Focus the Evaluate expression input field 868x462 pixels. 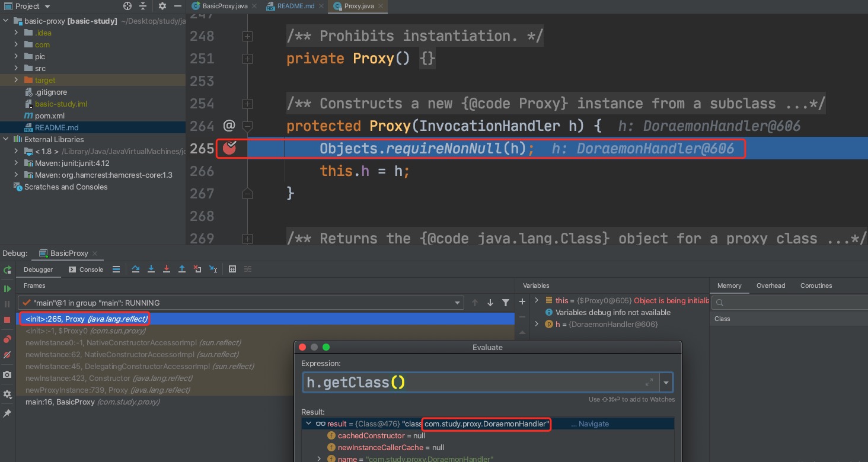point(480,383)
